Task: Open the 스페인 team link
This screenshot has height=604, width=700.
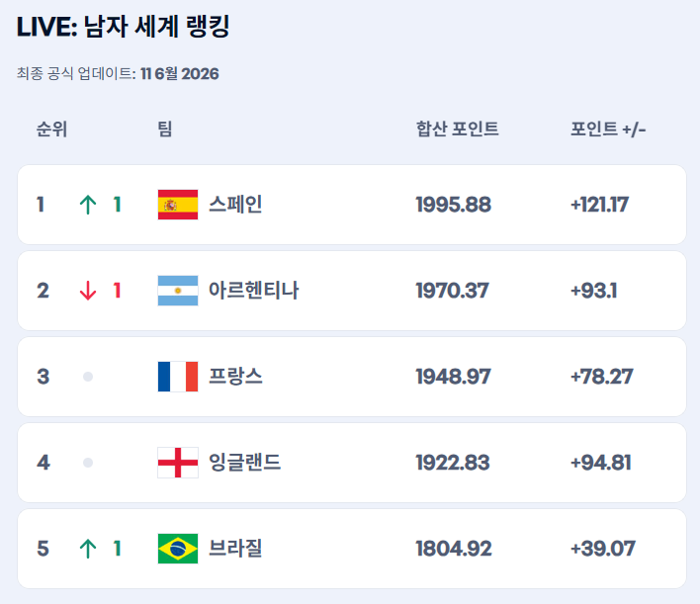Action: pyautogui.click(x=235, y=205)
